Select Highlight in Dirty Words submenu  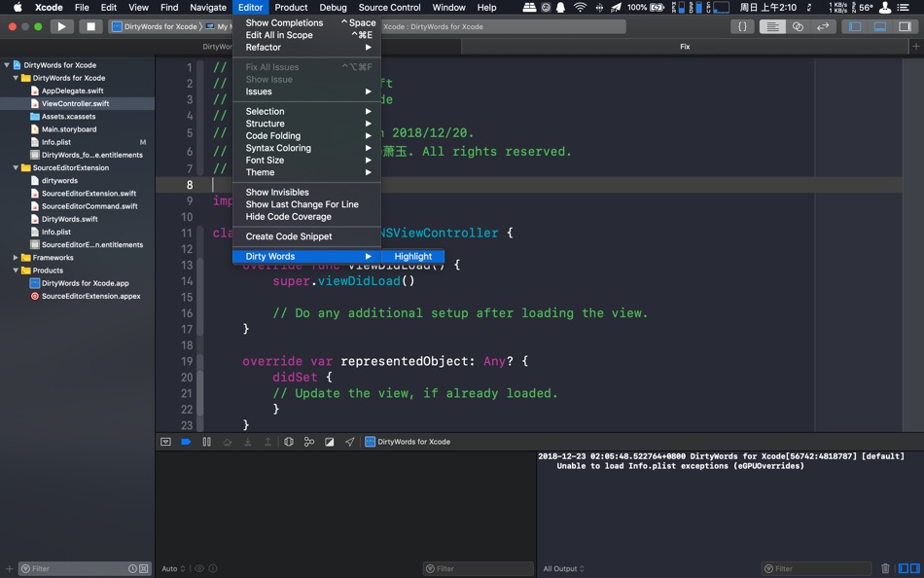[x=413, y=256]
